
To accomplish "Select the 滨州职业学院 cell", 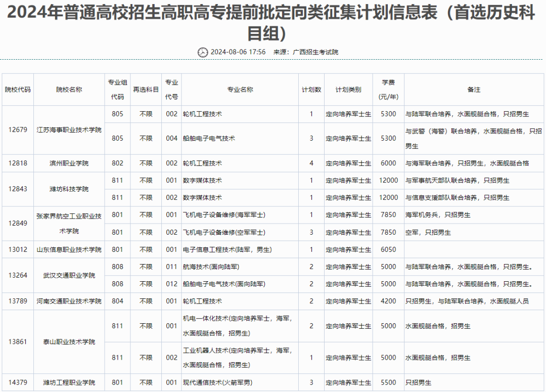I will click(69, 163).
